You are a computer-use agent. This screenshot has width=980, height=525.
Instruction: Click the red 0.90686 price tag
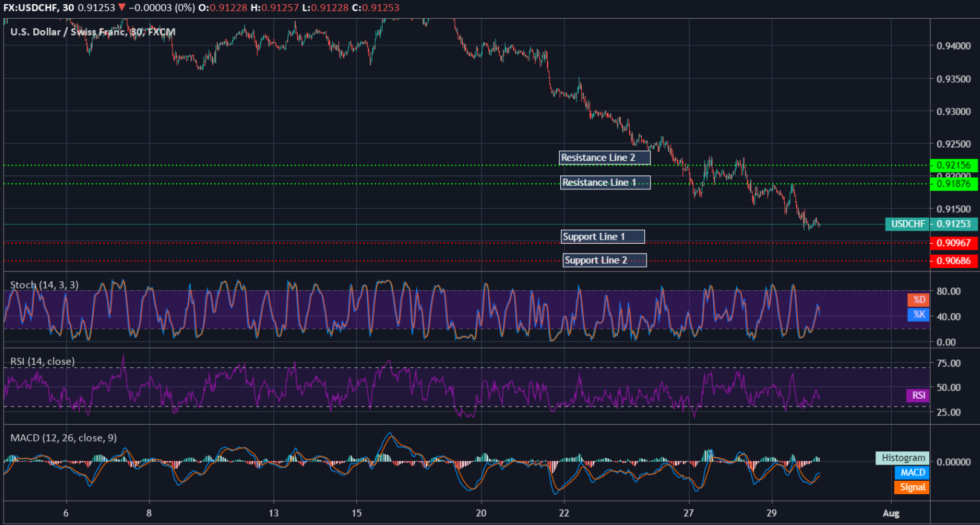point(953,261)
